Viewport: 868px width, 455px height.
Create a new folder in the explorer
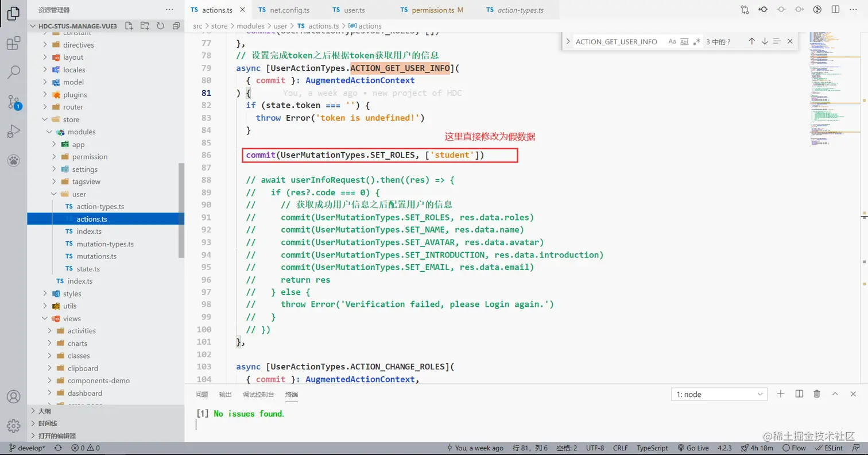[145, 26]
